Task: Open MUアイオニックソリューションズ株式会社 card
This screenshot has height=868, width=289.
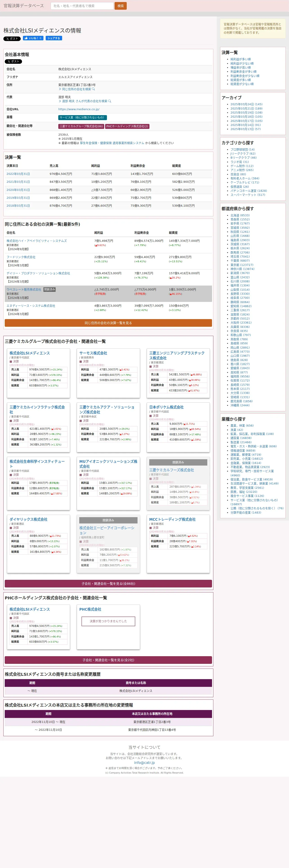Action: point(108,464)
